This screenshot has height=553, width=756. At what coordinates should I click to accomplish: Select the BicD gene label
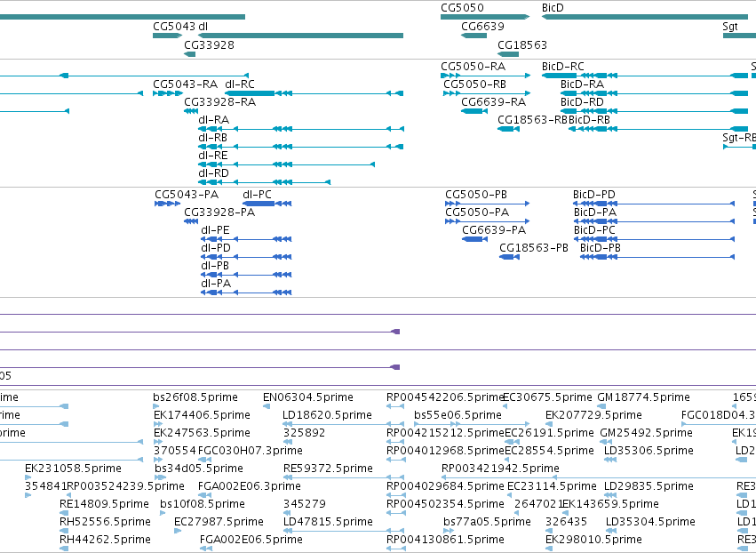553,8
